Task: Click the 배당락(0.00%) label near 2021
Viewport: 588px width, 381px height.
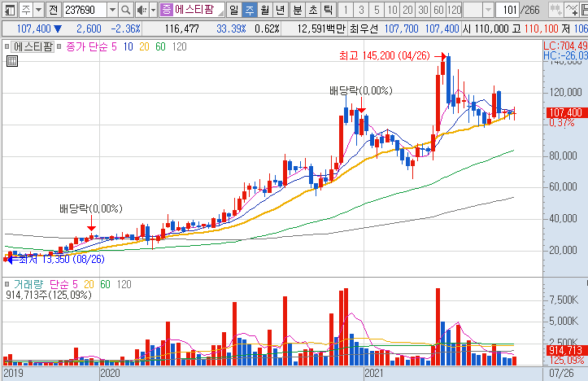Action: tap(361, 91)
